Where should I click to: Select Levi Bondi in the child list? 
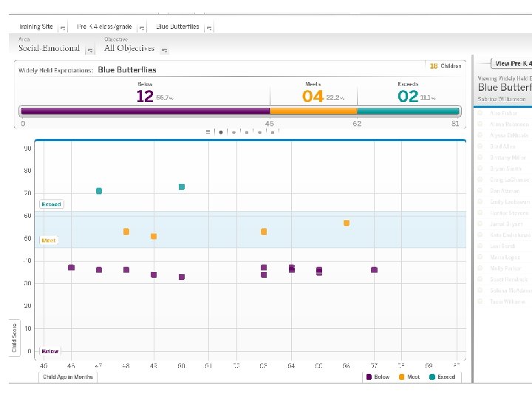tap(502, 246)
